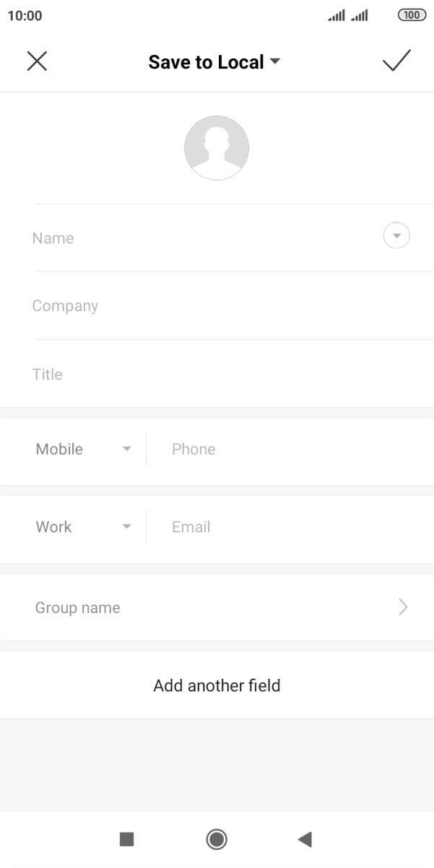Open the Mobile phone type dropdown
434x868 pixels.
click(83, 448)
